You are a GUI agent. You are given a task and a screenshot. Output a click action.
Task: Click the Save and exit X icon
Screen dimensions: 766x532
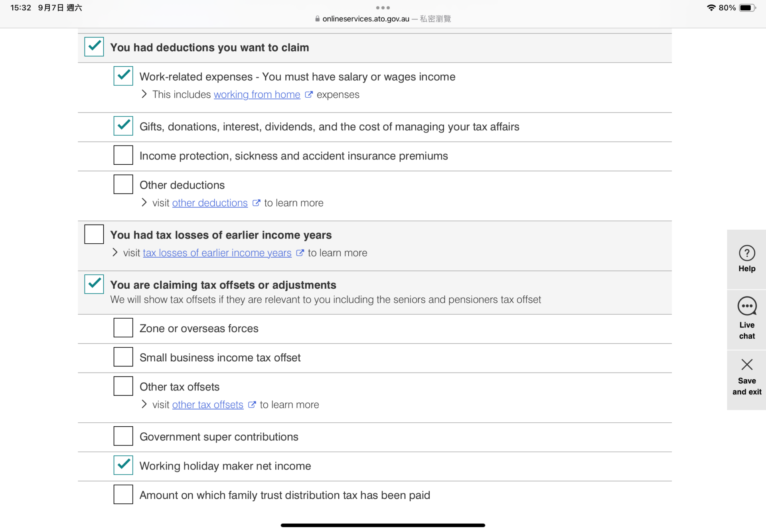coord(746,365)
